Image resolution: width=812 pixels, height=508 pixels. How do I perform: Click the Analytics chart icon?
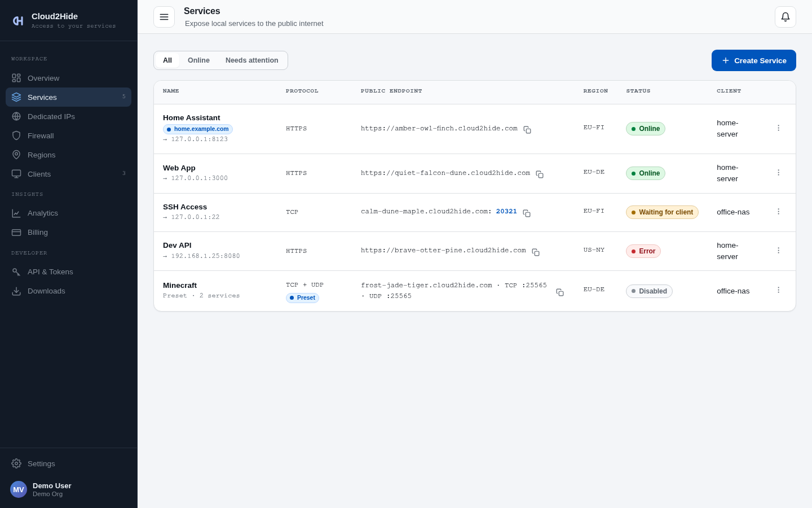click(x=16, y=213)
